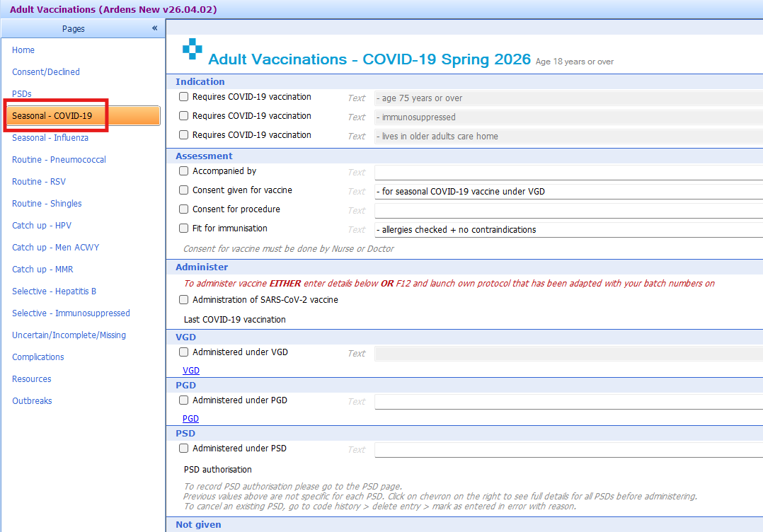Viewport: 763px width, 532px height.
Task: Click the Fit for immunisation text field
Action: click(x=568, y=229)
